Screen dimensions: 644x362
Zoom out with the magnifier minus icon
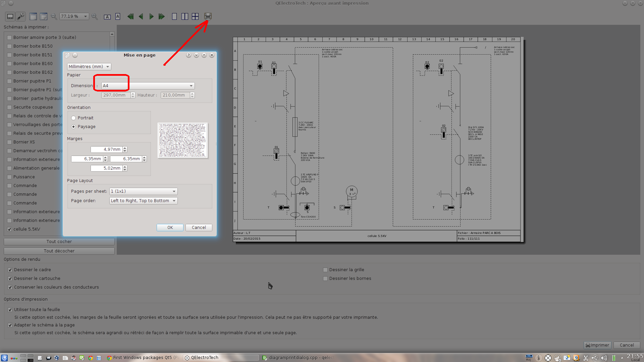tap(54, 16)
